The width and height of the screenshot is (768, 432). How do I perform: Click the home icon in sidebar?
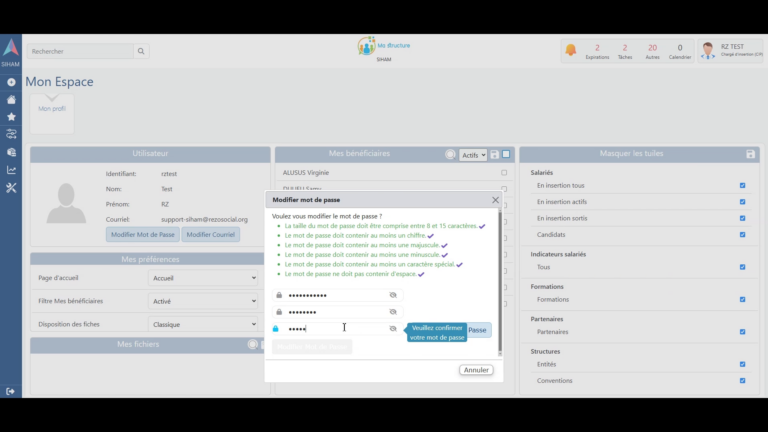pos(11,99)
